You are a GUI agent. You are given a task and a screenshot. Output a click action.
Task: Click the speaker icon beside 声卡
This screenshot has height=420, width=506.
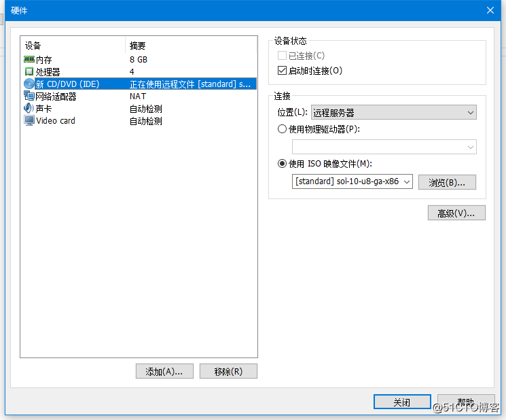[x=29, y=108]
